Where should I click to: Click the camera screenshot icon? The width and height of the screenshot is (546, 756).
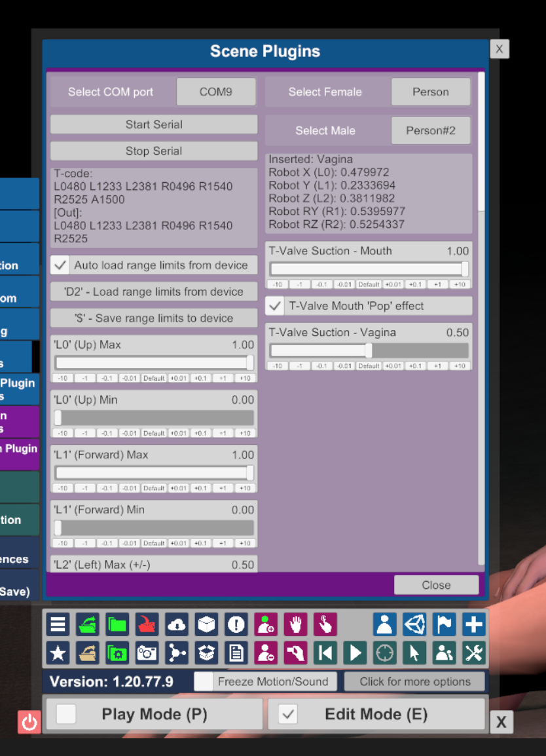147,653
